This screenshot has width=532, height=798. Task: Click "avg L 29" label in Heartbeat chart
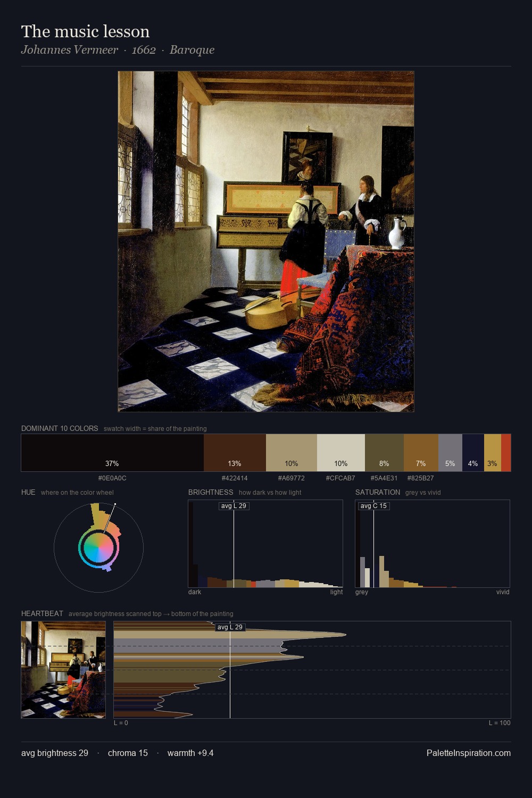(x=230, y=627)
